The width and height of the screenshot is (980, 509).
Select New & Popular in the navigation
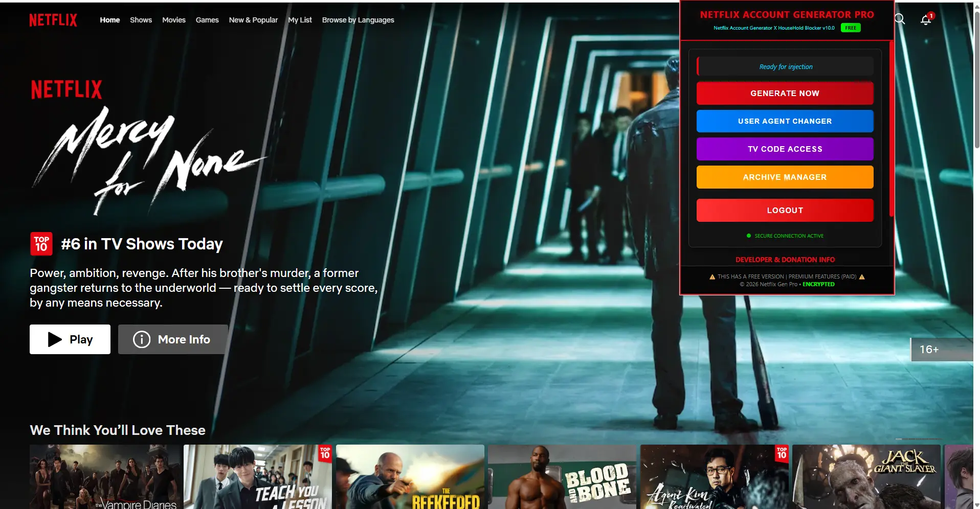click(x=253, y=20)
